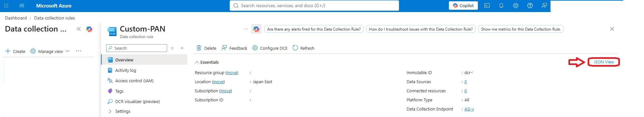Screen dimensions: 644x117
Task: Open the Azure portal apps grid
Action: point(6,6)
